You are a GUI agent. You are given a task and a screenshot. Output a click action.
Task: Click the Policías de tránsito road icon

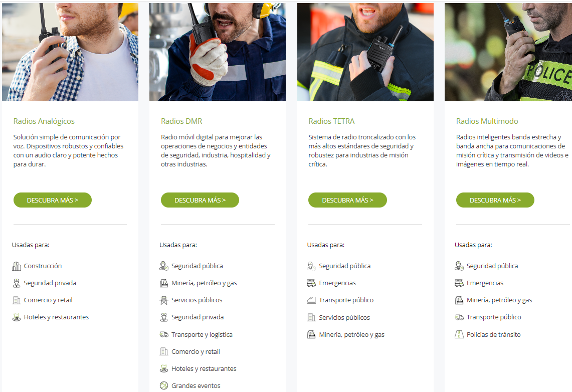(459, 334)
